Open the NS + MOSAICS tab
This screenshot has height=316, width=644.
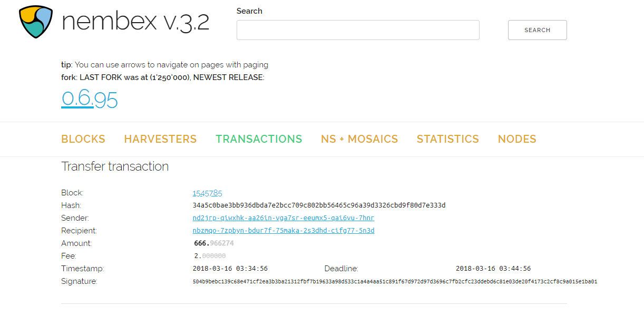coord(359,139)
